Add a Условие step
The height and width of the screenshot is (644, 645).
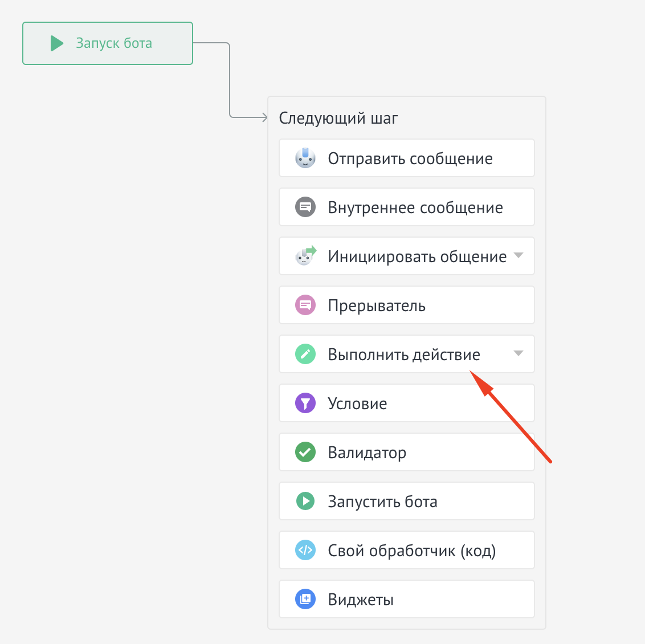[357, 403]
